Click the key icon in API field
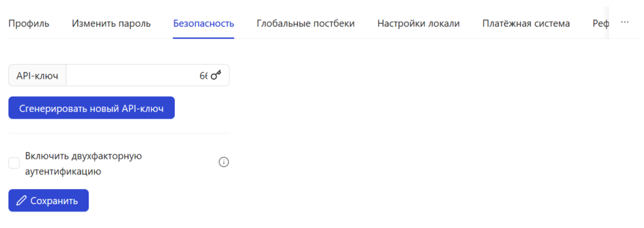Screen dimensions: 644x228 (x=216, y=76)
